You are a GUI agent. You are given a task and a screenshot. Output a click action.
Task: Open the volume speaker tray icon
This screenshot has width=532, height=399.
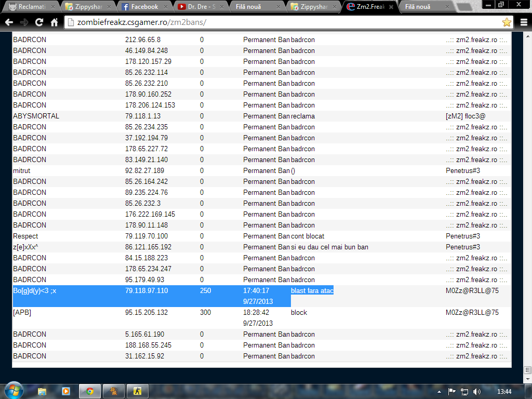tap(477, 392)
